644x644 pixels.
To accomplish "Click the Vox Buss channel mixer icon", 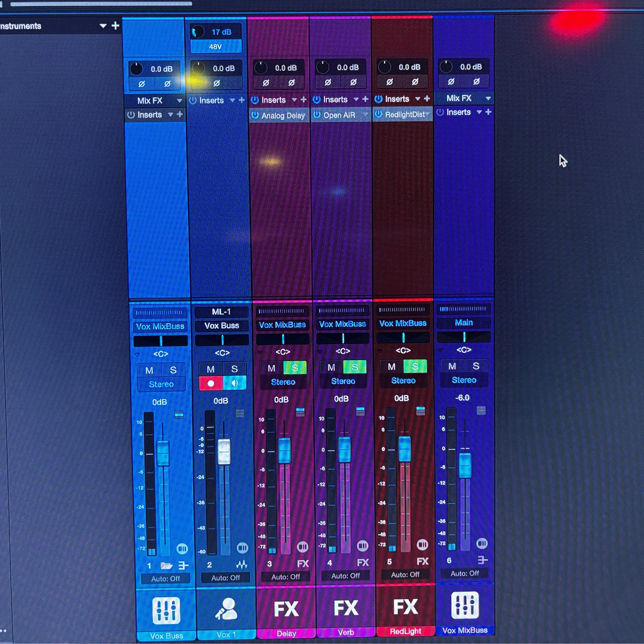I will click(x=166, y=610).
